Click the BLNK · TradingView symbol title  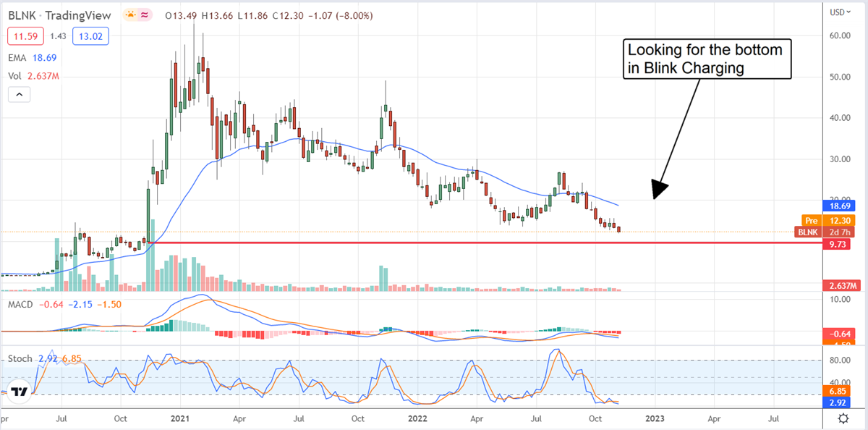coord(61,14)
